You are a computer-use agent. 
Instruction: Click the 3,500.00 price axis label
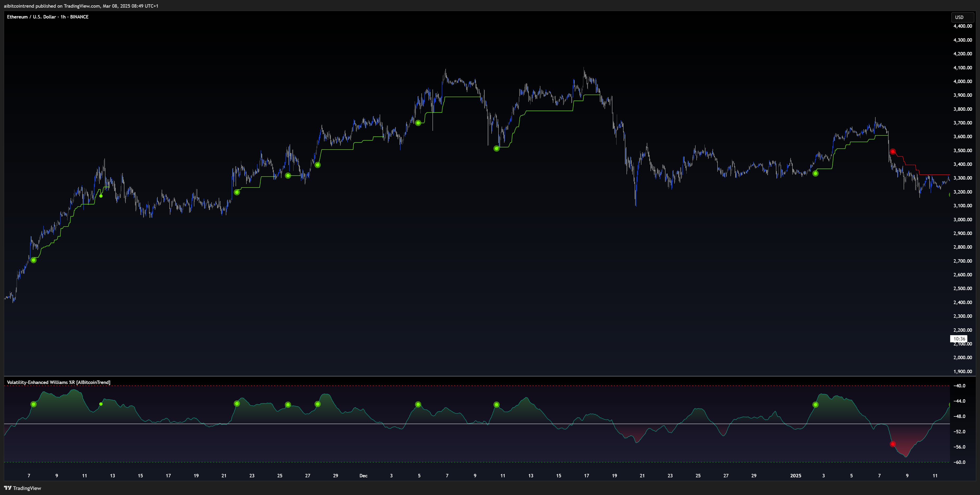point(963,151)
